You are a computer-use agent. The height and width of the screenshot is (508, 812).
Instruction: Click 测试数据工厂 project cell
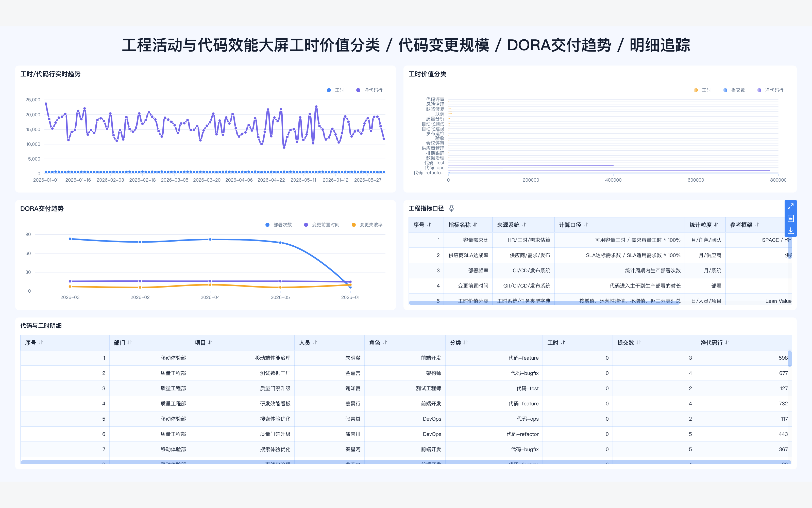pyautogui.click(x=242, y=373)
